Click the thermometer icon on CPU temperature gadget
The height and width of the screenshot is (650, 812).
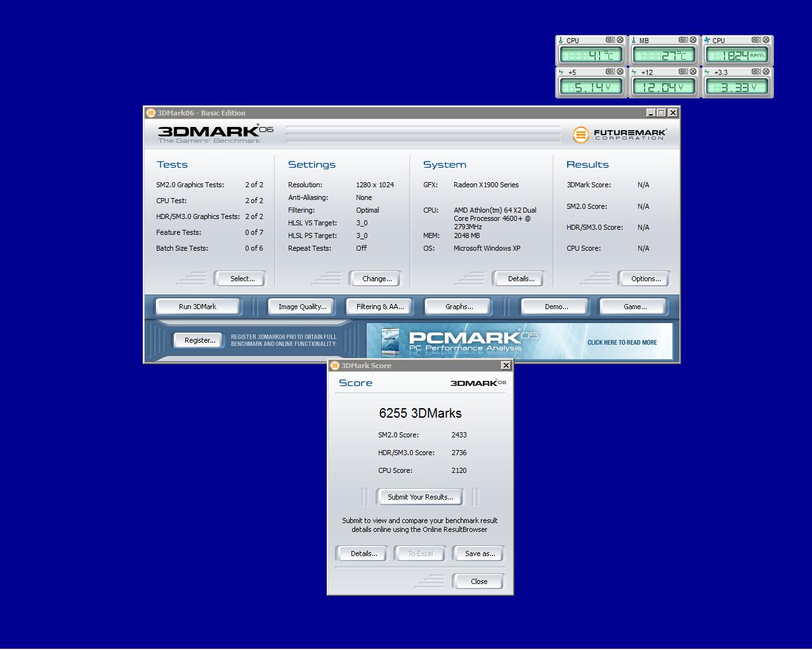tap(561, 40)
